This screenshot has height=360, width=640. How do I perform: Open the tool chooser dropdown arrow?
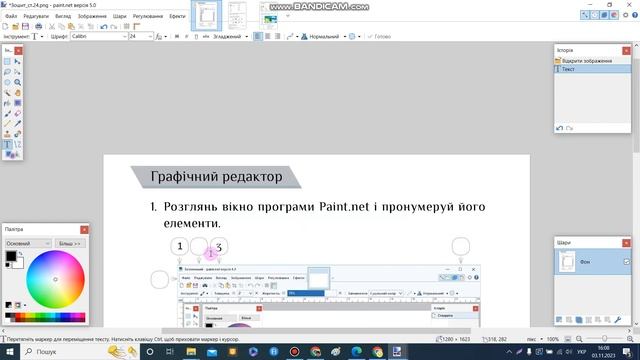point(42,37)
